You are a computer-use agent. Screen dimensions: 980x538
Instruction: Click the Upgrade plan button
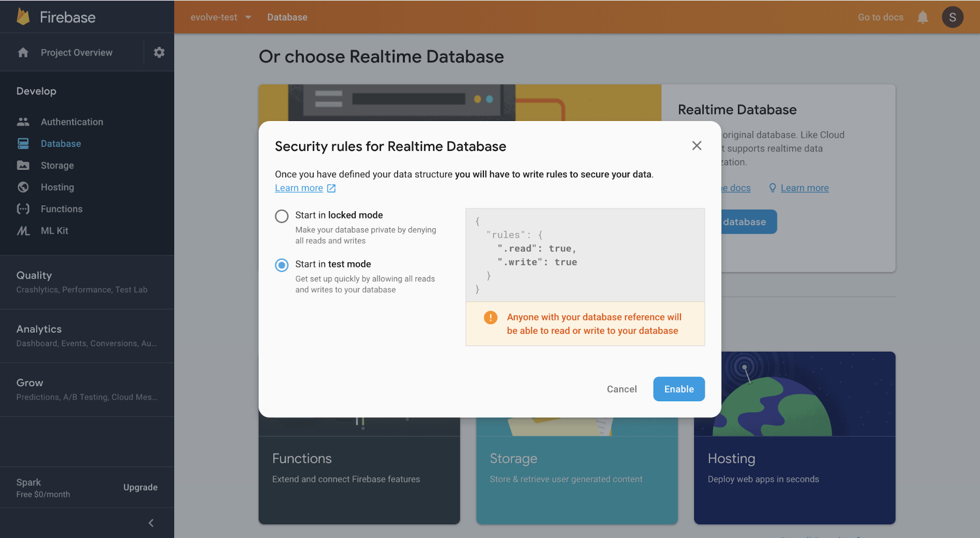[140, 487]
